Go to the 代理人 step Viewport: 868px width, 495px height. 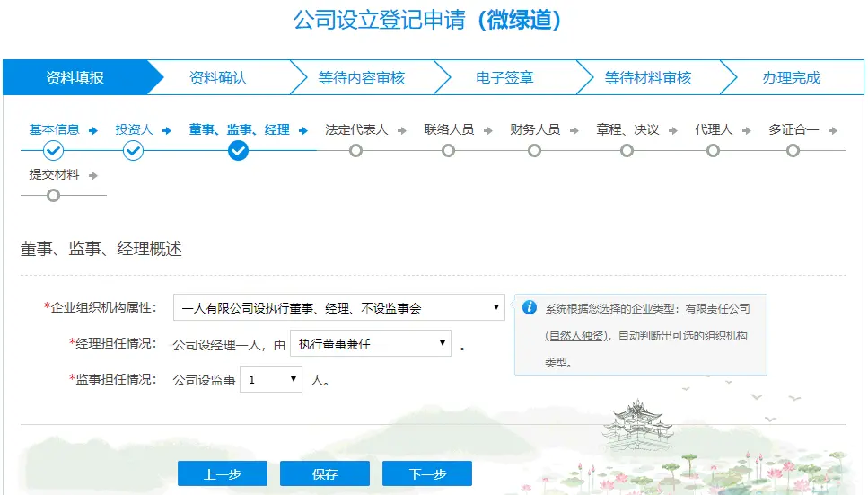pyautogui.click(x=714, y=129)
